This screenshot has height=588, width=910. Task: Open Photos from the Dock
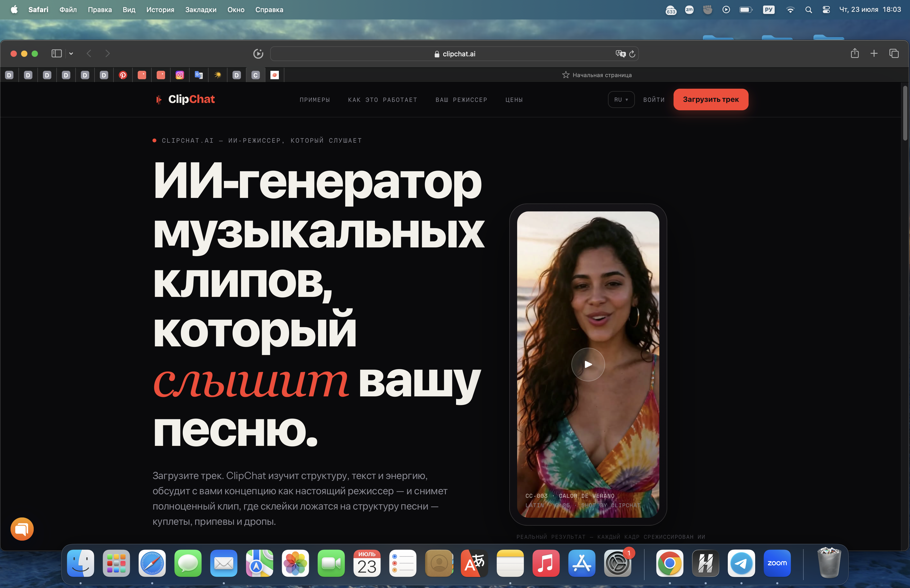point(295,563)
